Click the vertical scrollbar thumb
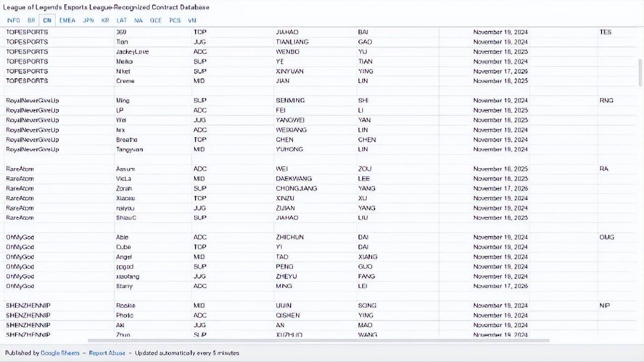Viewport: 644px width, 362px height. pos(640,72)
